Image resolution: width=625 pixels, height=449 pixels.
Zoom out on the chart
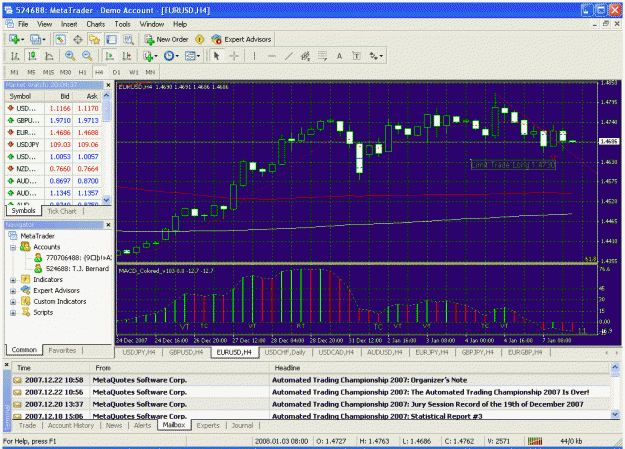[87, 56]
